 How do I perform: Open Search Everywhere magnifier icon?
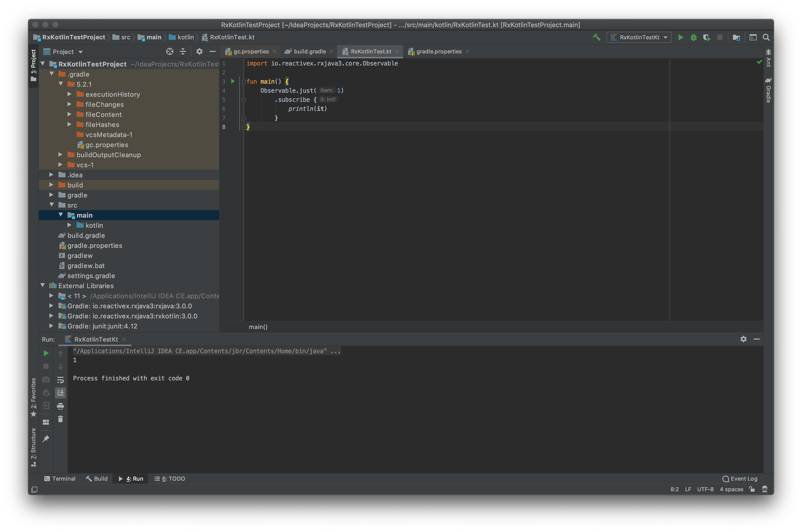(x=766, y=37)
